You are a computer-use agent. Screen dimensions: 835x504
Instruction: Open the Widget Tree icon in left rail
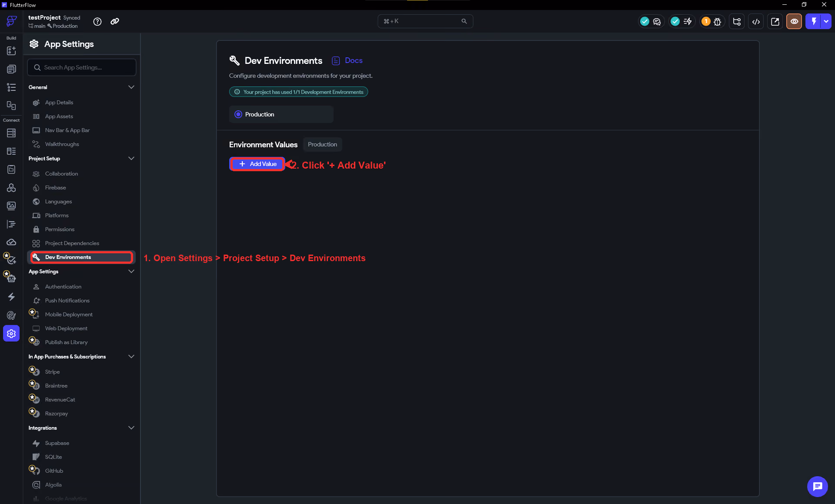11,87
